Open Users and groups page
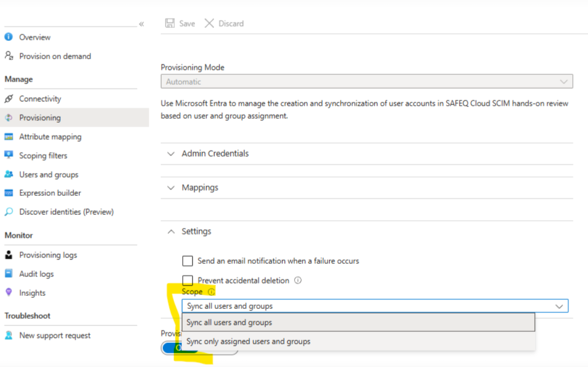Screen dimensions: 588x367 pyautogui.click(x=49, y=174)
